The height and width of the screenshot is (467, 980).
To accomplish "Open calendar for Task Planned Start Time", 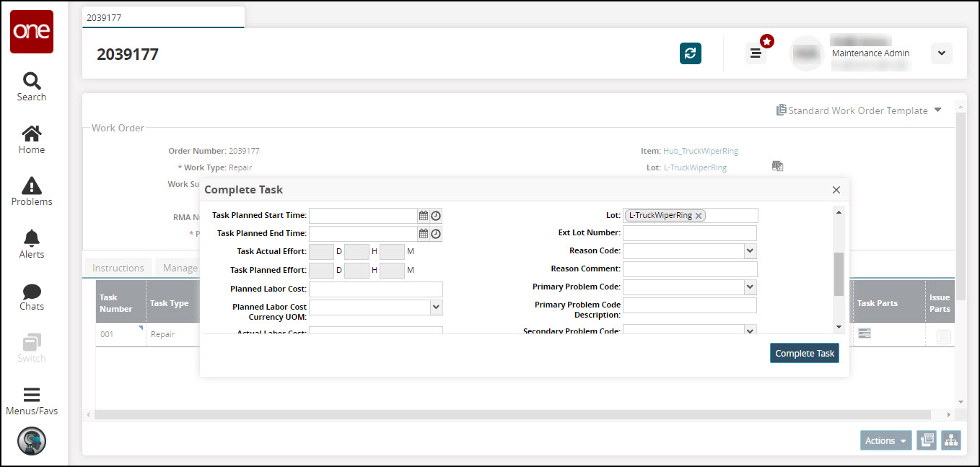I will [424, 216].
